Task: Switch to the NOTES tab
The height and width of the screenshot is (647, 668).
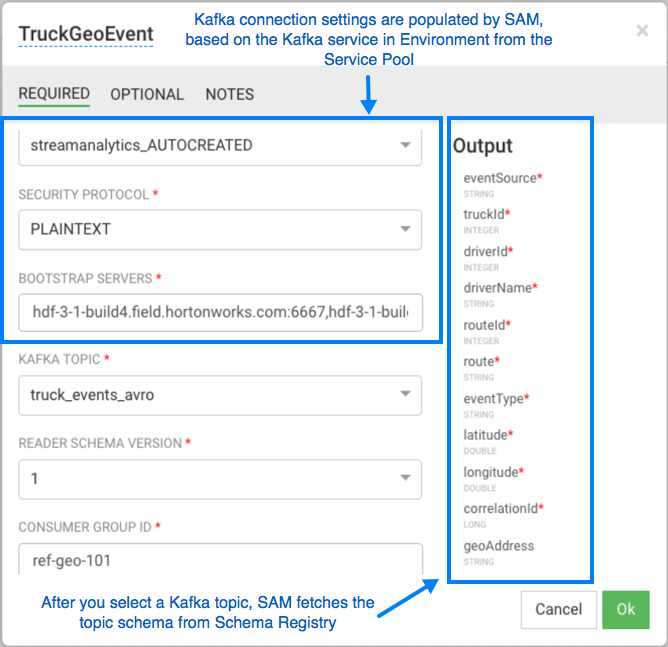Action: pos(230,94)
